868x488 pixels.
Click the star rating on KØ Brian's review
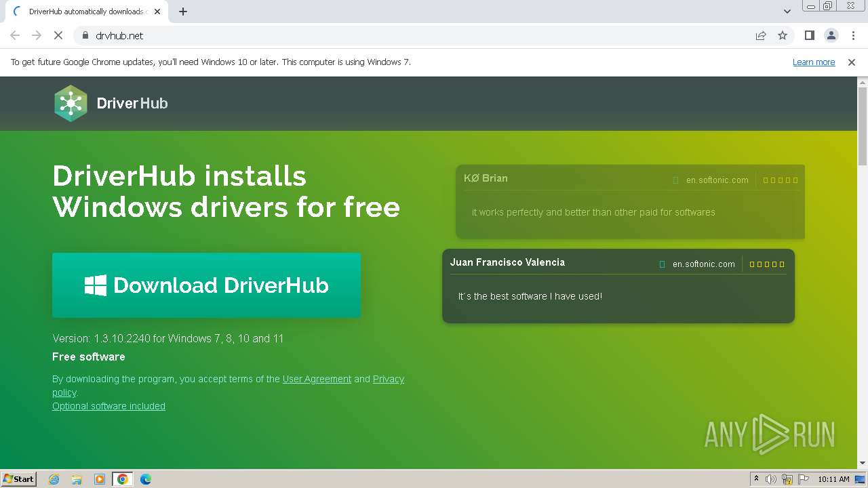click(781, 180)
